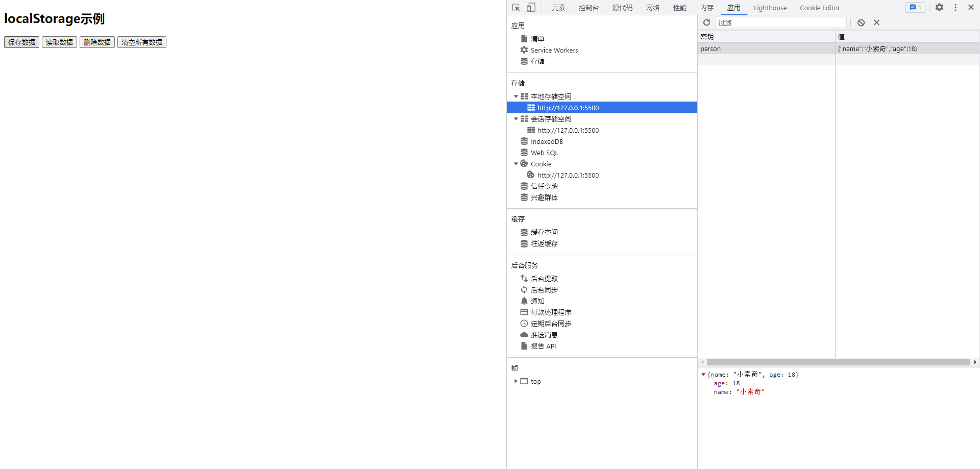The height and width of the screenshot is (469, 980).
Task: Collapse the Cookie tree node
Action: 516,164
